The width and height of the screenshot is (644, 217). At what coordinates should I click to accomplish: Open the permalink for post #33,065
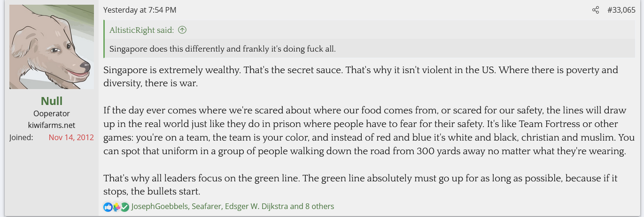point(621,10)
